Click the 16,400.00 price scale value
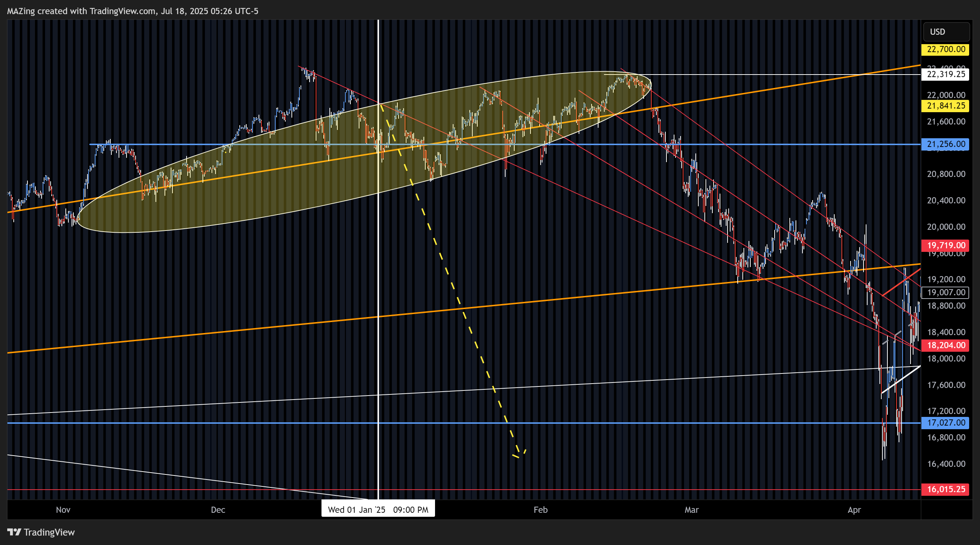 [946, 464]
